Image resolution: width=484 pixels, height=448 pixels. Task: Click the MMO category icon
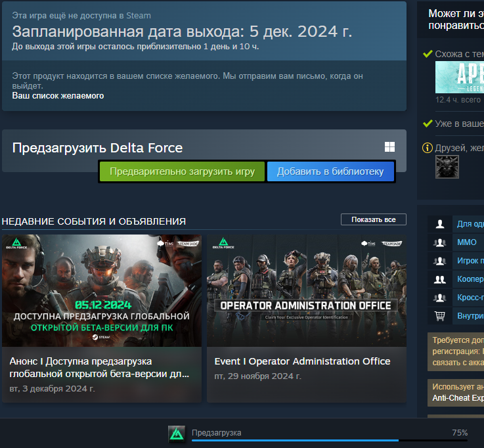(x=440, y=242)
